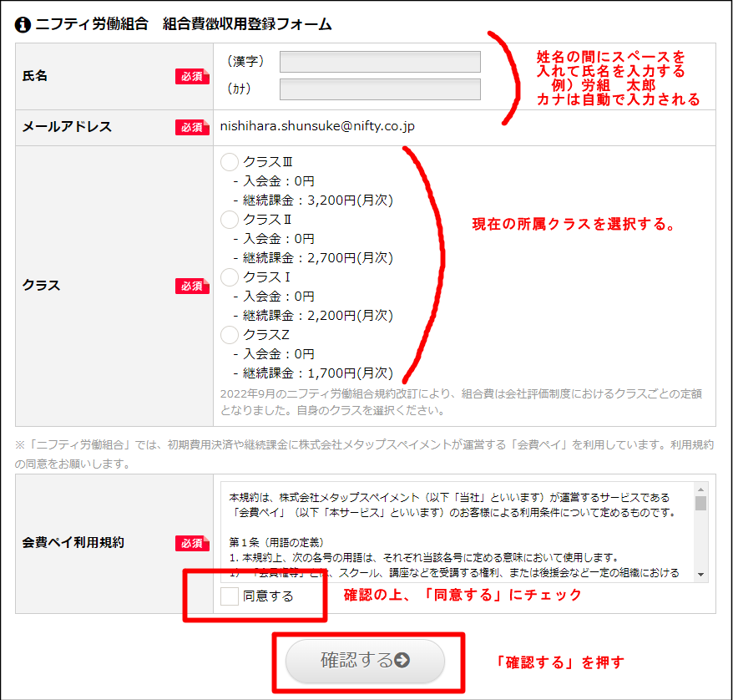
Task: Click the 必須 badge in the クラス row
Action: pos(191,286)
